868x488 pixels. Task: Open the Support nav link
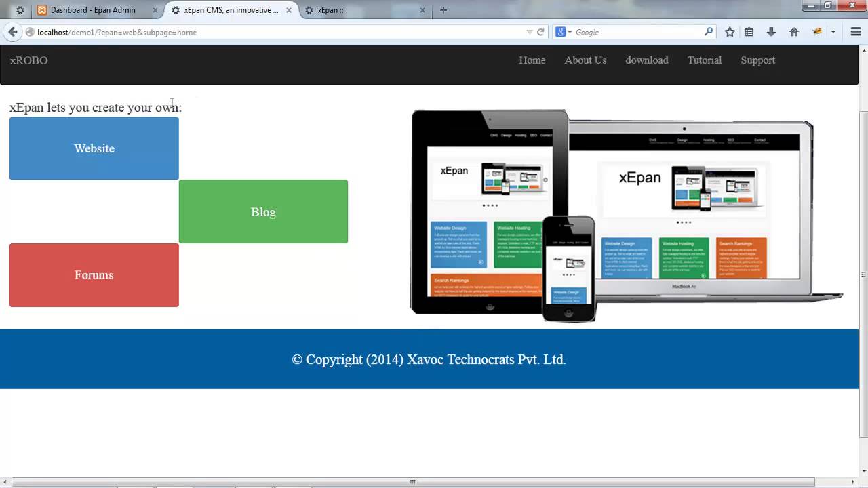coord(758,60)
